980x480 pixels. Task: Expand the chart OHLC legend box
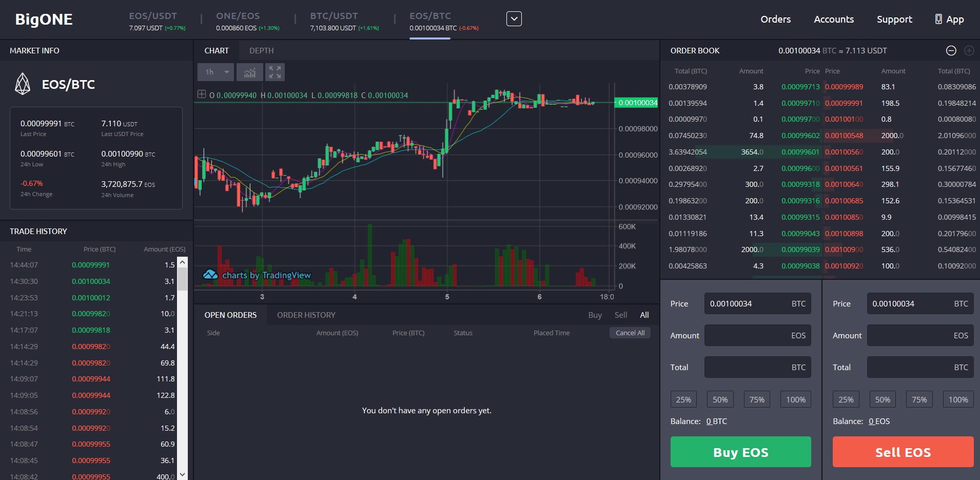pyautogui.click(x=202, y=94)
